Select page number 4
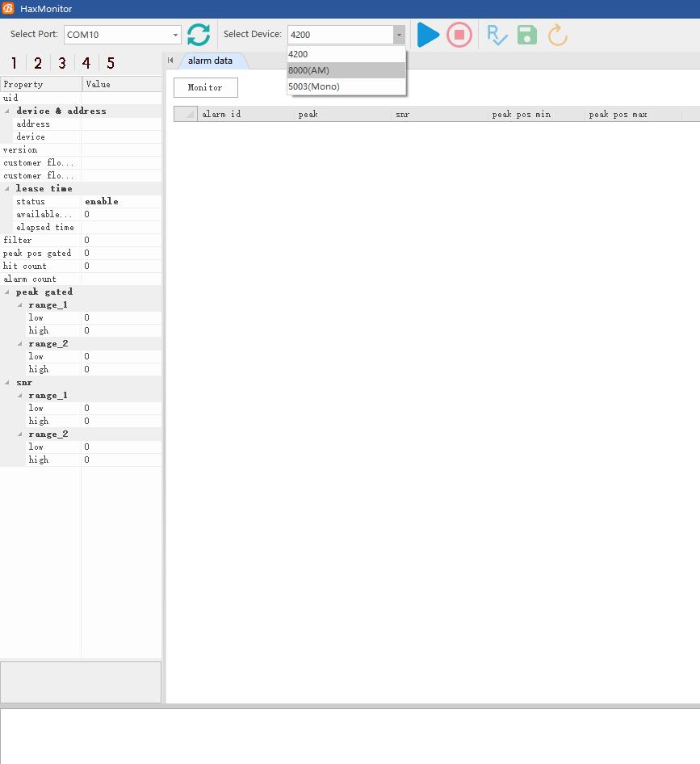The height and width of the screenshot is (764, 700). [x=86, y=63]
